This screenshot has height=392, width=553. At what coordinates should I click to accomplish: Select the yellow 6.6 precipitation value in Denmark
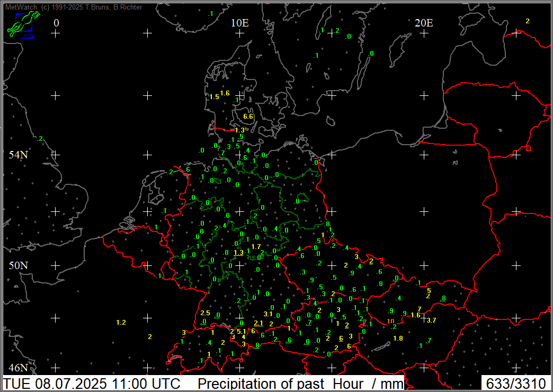248,117
